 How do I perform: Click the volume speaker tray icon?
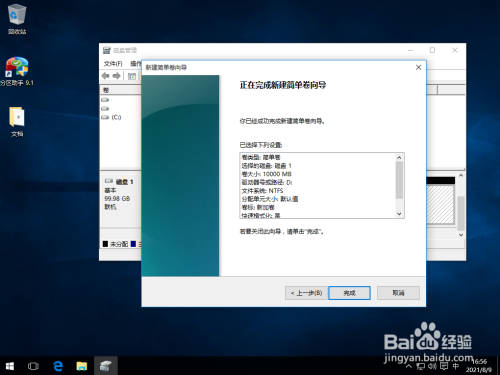432,366
